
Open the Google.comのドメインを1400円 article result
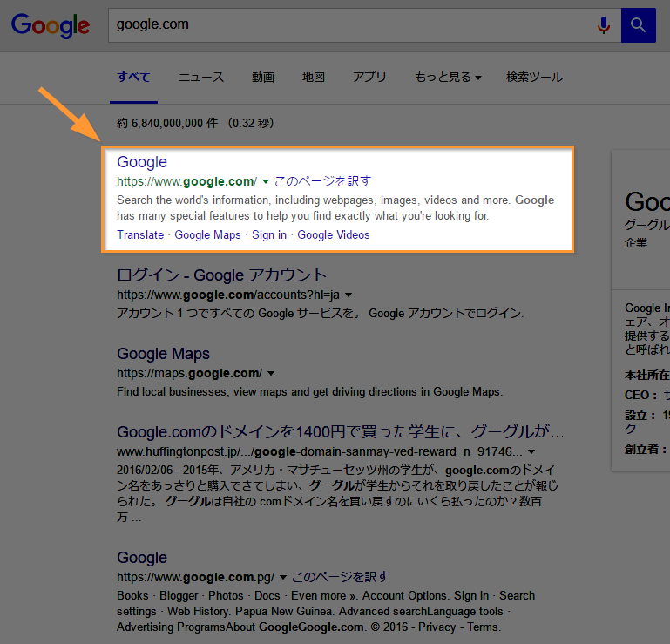tap(341, 432)
